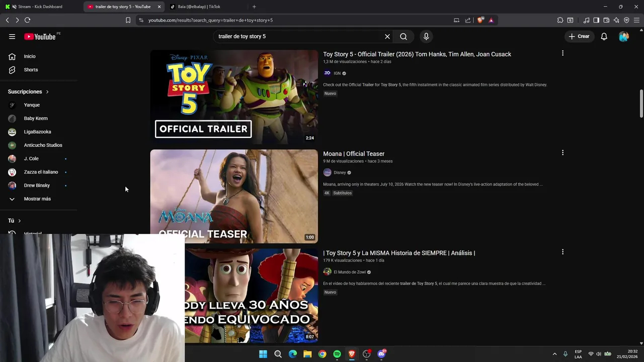Open Leo AI sparkle icon
The height and width of the screenshot is (362, 644).
point(616,20)
